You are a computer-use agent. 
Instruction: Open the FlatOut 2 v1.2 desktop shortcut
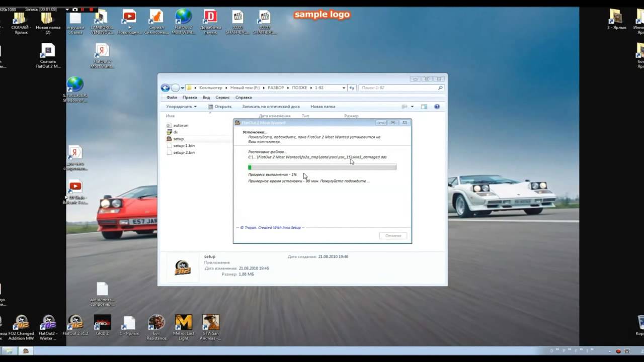pyautogui.click(x=75, y=325)
